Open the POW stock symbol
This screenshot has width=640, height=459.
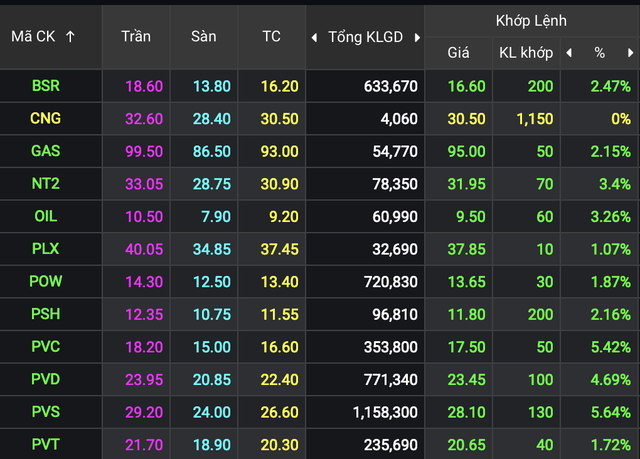(x=45, y=282)
